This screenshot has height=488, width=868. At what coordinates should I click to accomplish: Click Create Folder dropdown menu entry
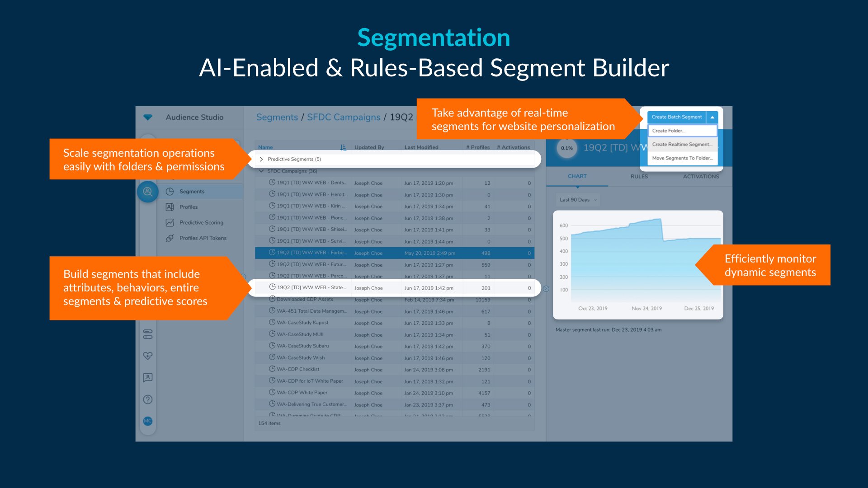click(682, 131)
